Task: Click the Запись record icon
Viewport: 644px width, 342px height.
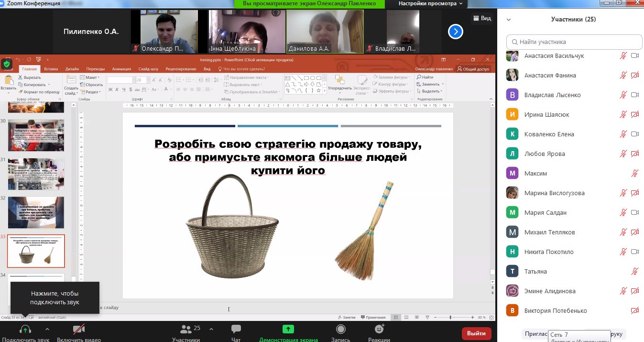Action: [x=340, y=330]
